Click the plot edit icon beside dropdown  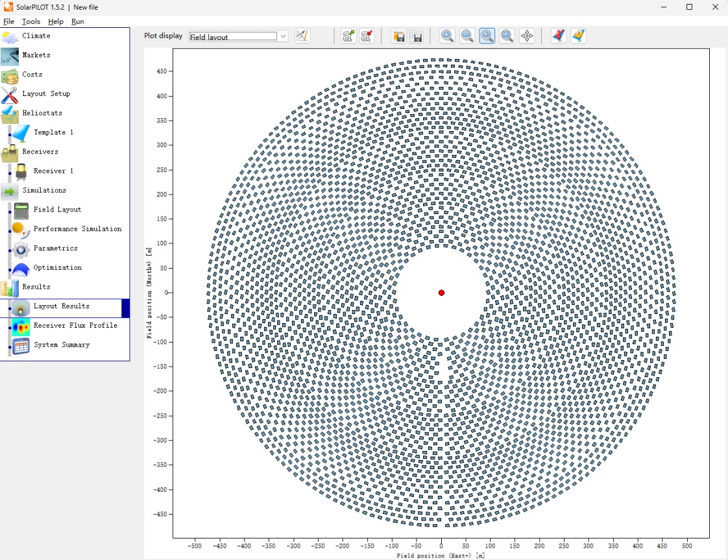[302, 36]
